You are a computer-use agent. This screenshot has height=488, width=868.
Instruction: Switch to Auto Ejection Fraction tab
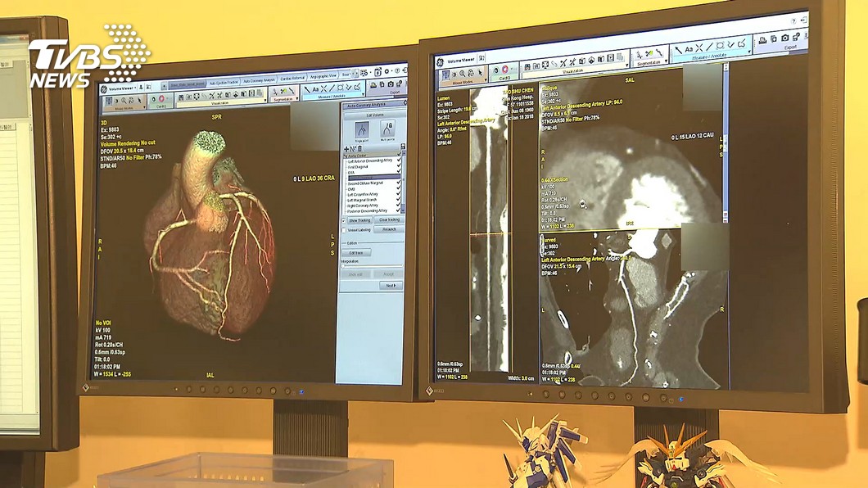pyautogui.click(x=224, y=83)
